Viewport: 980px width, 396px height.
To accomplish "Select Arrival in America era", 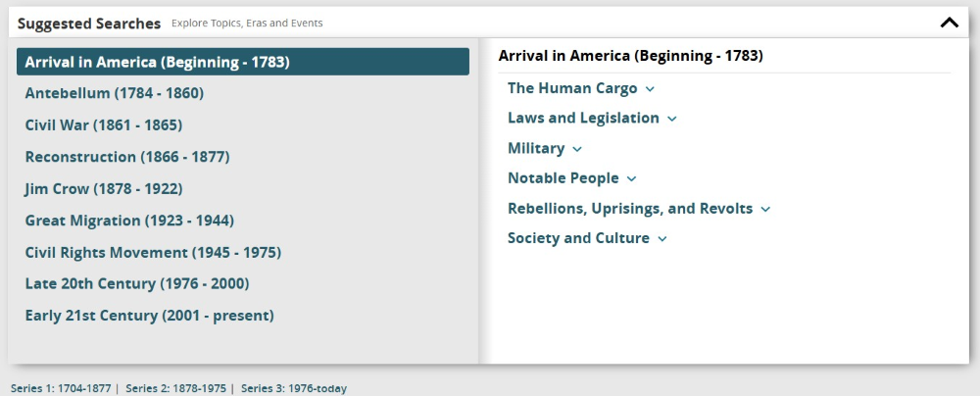I will [x=157, y=62].
